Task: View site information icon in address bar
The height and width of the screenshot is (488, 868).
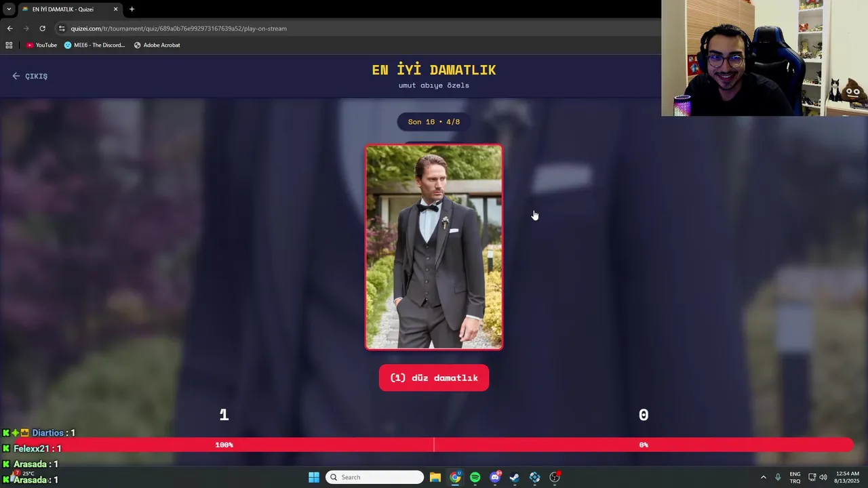Action: pos(62,28)
